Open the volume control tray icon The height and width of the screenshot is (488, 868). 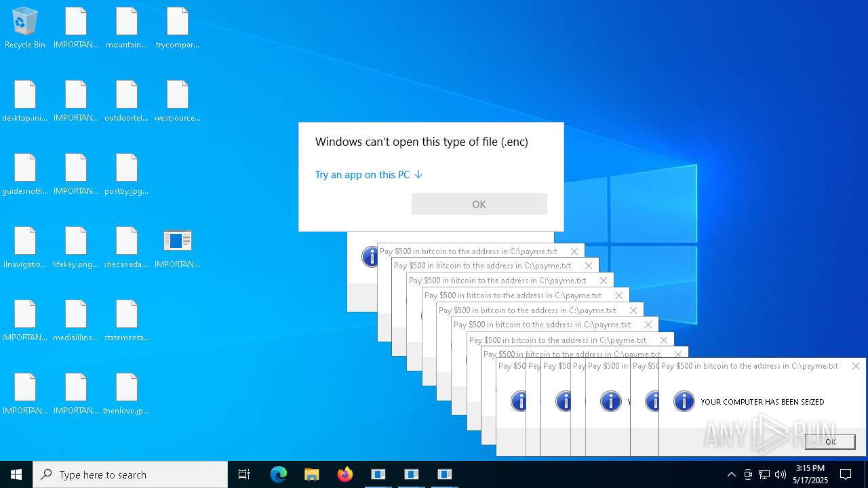click(x=781, y=474)
